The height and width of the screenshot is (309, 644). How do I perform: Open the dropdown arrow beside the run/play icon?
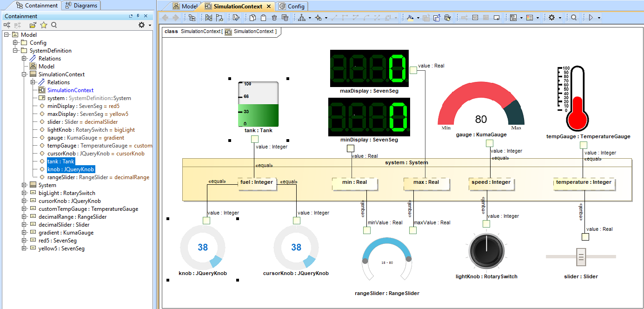[599, 18]
